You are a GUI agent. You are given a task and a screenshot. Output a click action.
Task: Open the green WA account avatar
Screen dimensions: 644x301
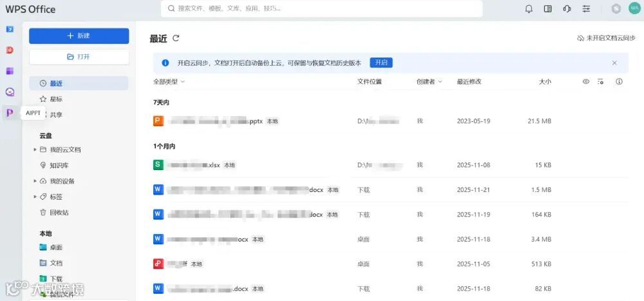[x=634, y=9]
